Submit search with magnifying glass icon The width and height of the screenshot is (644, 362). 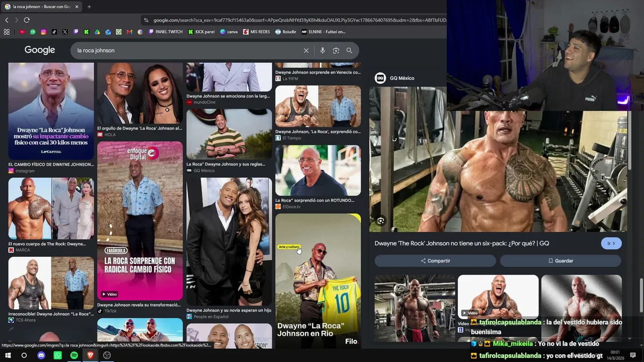[349, 50]
